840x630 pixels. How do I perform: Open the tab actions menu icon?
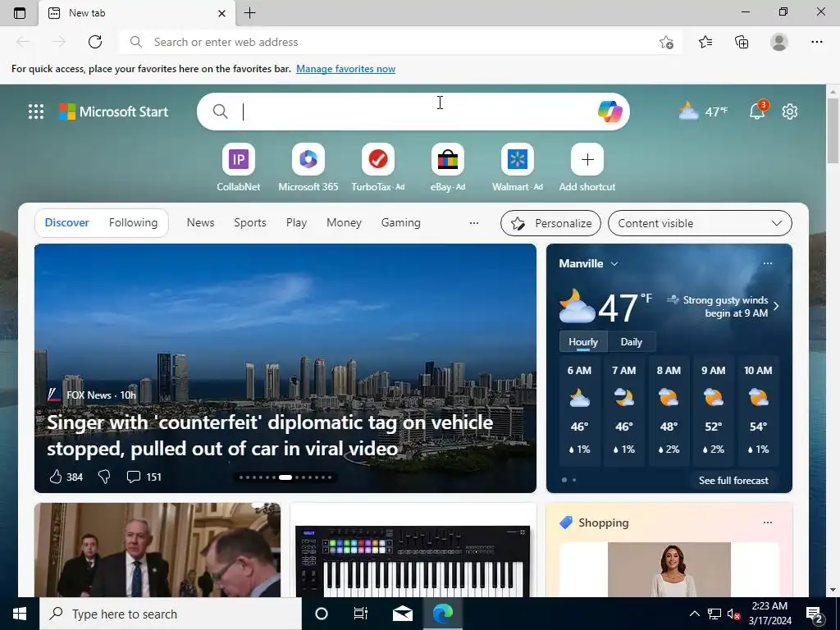point(20,13)
